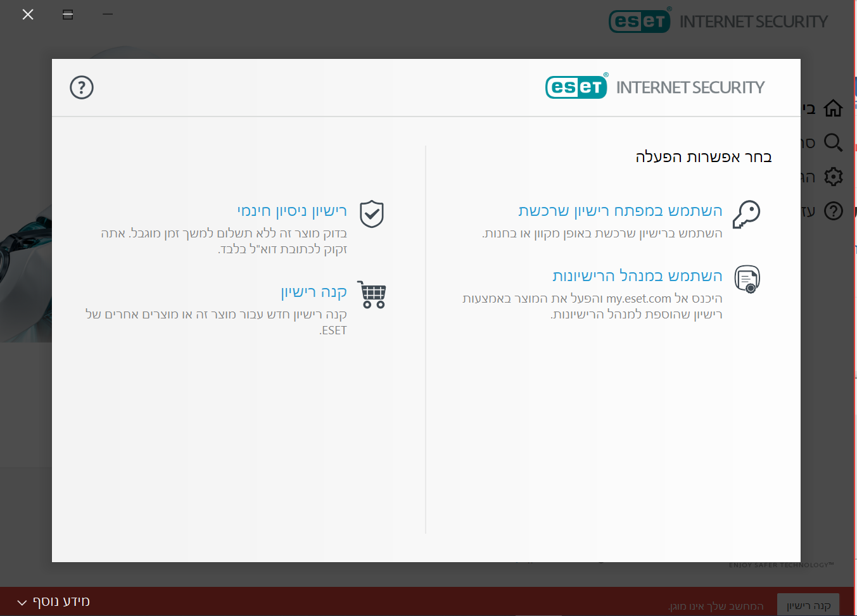Open the help question mark in dialog header
The image size is (857, 616).
click(x=82, y=87)
